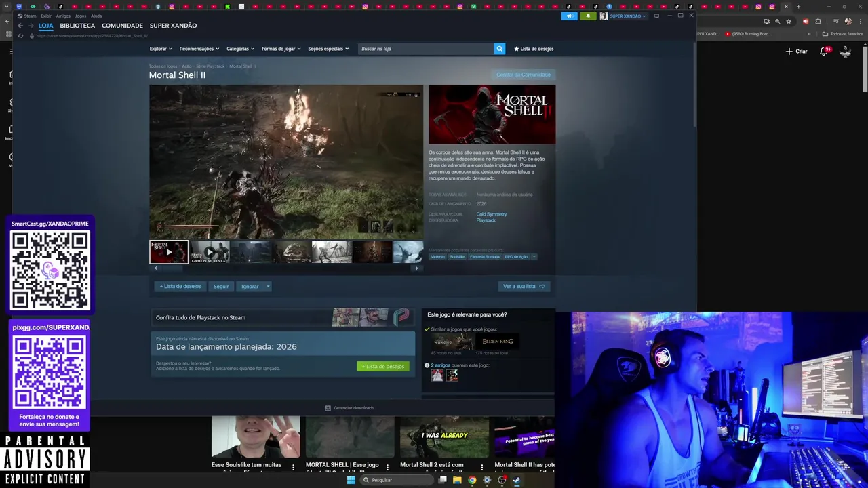Open the arrow dropdown next to Ignorar
The image size is (868, 488).
point(268,287)
